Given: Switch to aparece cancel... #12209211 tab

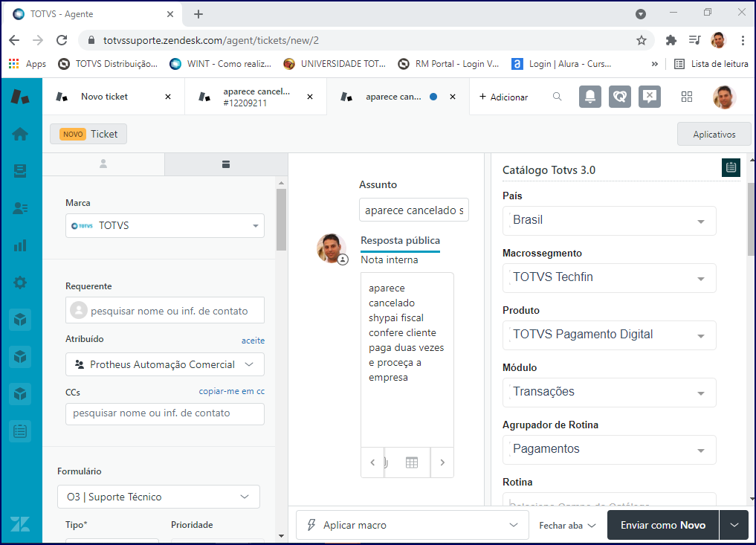Looking at the screenshot, I should point(256,97).
